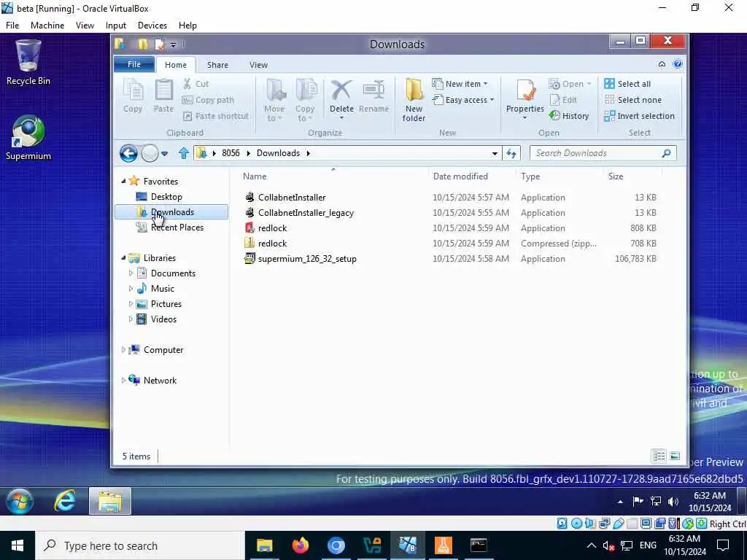Open the New item dropdown
This screenshot has width=747, height=560.
(x=460, y=84)
